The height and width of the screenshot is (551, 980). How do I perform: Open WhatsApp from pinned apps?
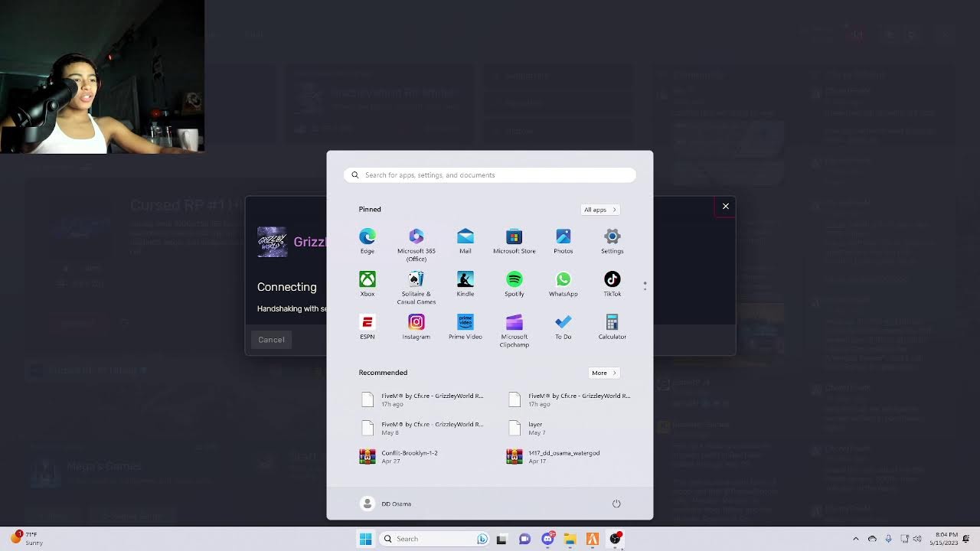tap(563, 284)
